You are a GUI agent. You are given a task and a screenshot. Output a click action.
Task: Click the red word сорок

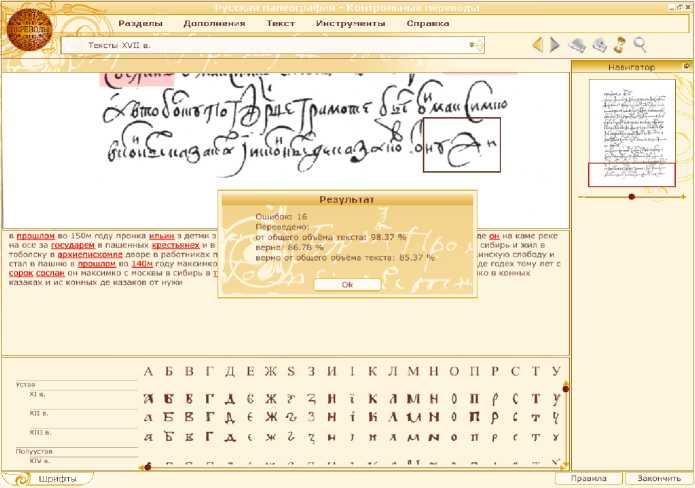tap(21, 273)
